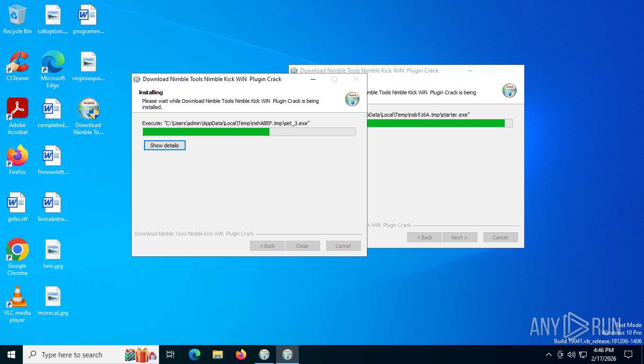The image size is (644, 364).
Task: Click the Windows Start button
Action: click(11, 355)
